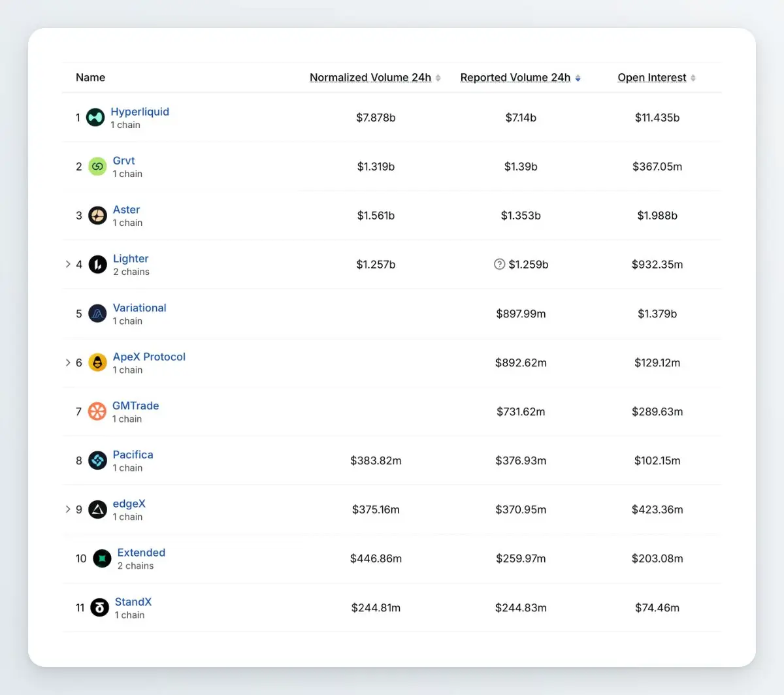Click the green Grvt logo icon

coord(97,167)
